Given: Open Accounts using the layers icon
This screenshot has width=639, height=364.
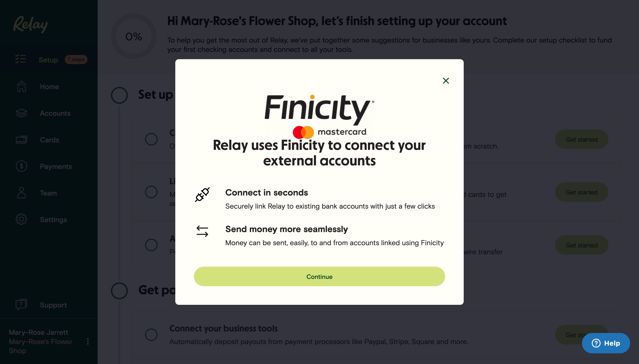Looking at the screenshot, I should (x=21, y=113).
